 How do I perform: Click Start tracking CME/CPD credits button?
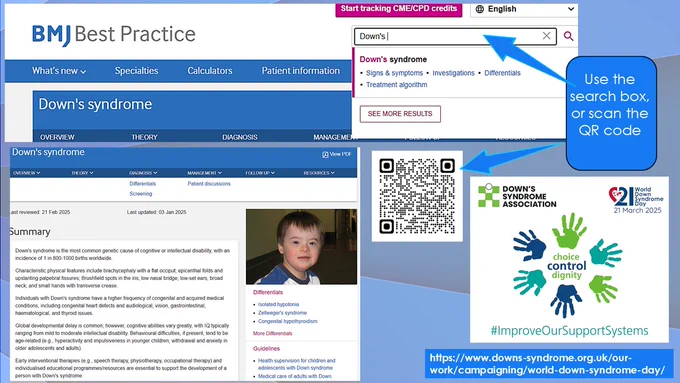[x=399, y=9]
